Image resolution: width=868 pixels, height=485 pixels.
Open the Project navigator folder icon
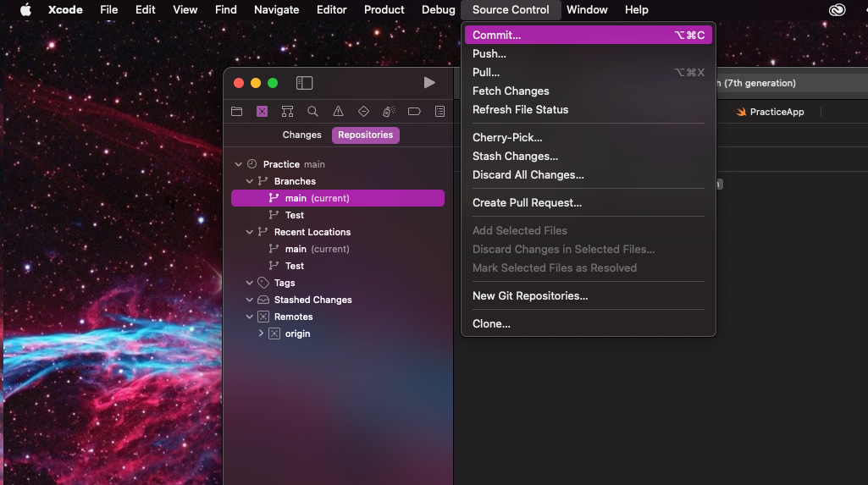[x=236, y=111]
